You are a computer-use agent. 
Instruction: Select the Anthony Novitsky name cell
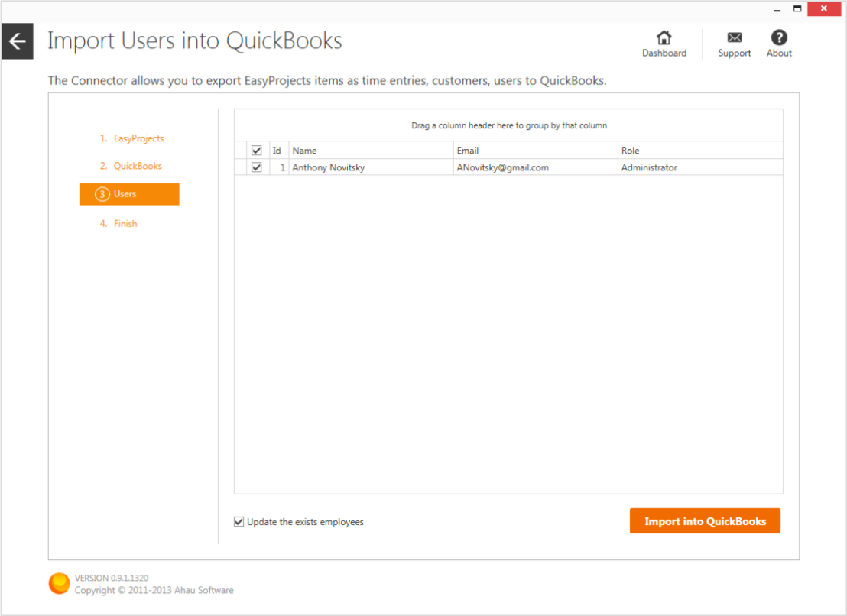(x=371, y=167)
